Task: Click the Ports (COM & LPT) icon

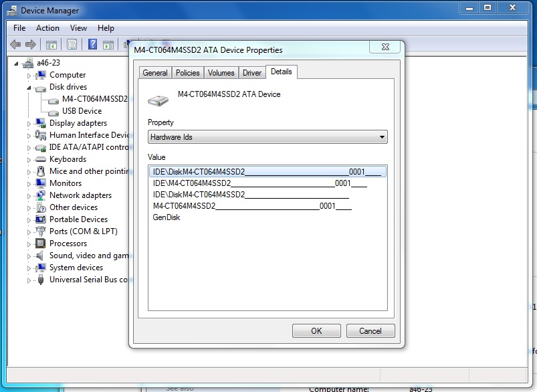Action: click(41, 231)
